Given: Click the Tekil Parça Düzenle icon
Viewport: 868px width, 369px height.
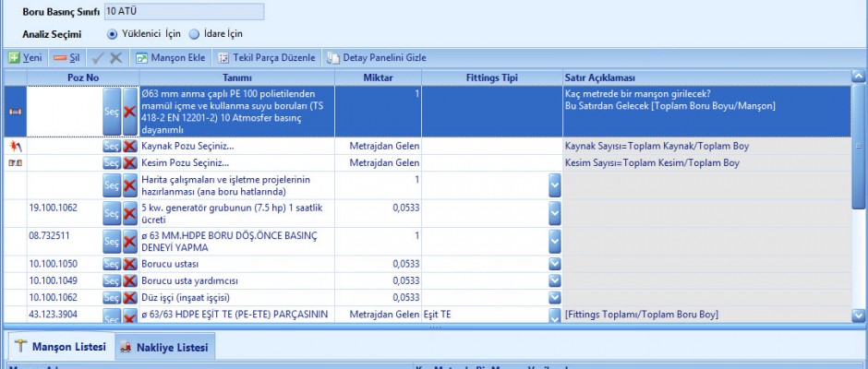Looking at the screenshot, I should coord(223,57).
